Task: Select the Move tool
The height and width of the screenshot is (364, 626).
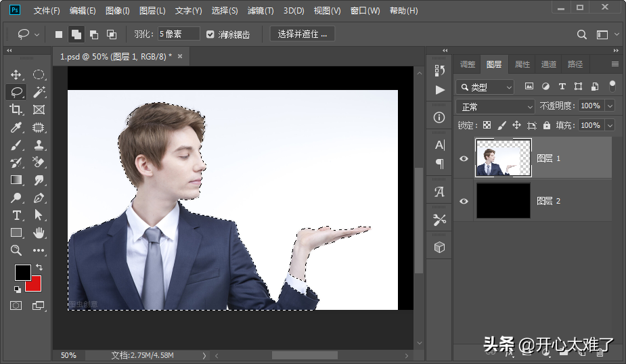Action: click(16, 75)
